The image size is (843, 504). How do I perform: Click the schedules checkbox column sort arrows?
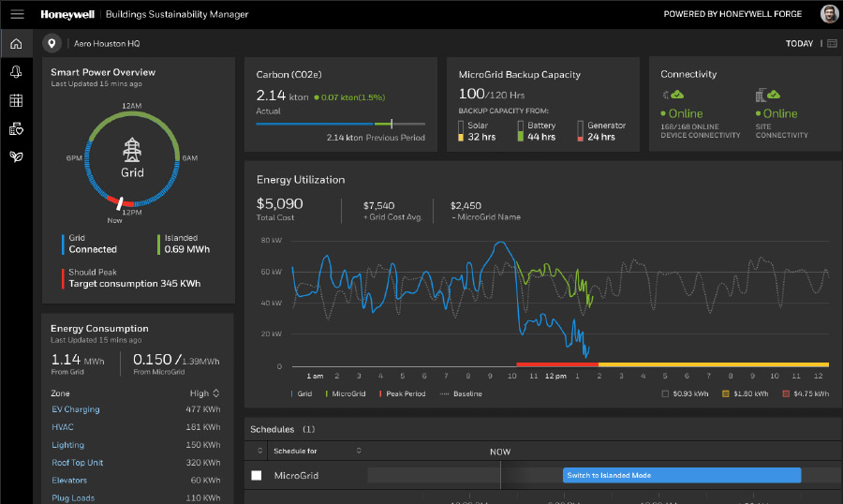tap(259, 451)
